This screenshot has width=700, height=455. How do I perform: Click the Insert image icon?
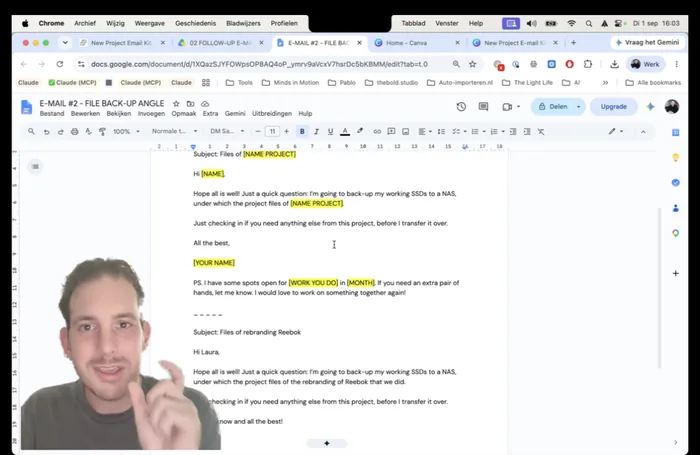click(x=405, y=132)
